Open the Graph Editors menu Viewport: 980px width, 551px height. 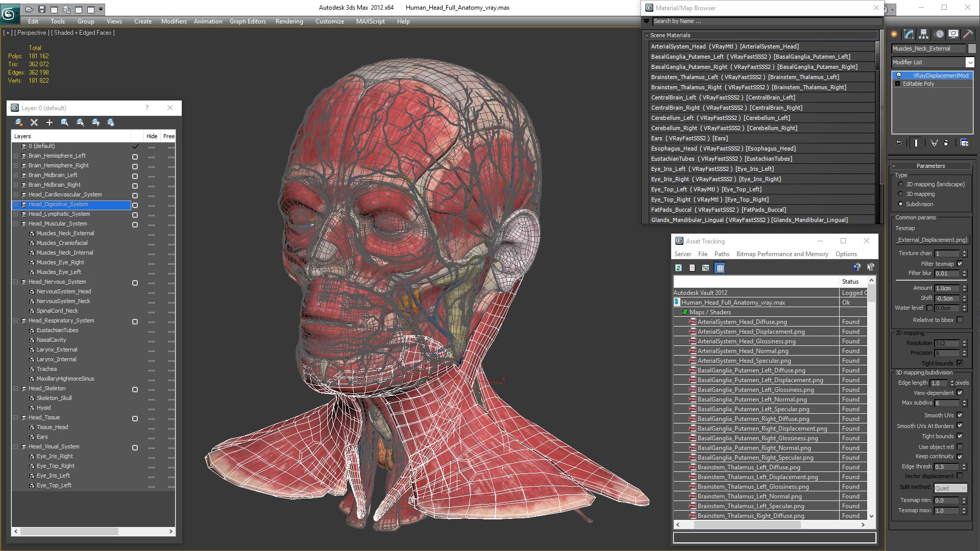248,21
